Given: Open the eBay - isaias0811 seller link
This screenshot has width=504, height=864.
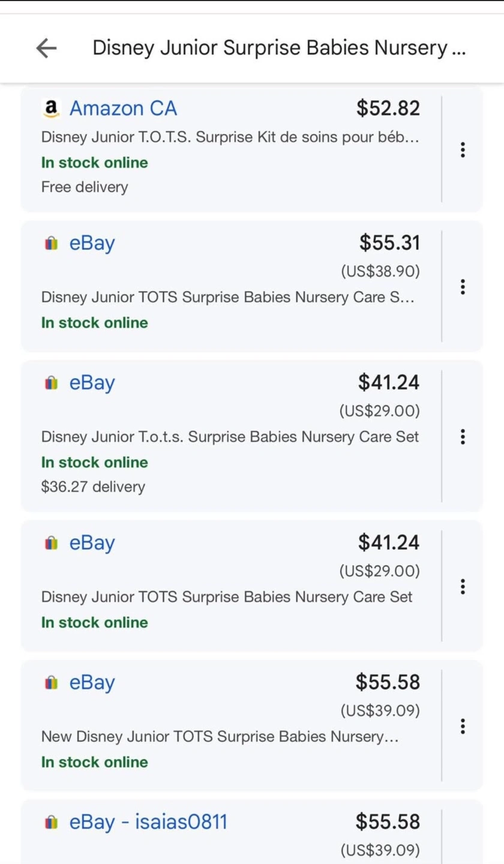Looking at the screenshot, I should (x=148, y=821).
